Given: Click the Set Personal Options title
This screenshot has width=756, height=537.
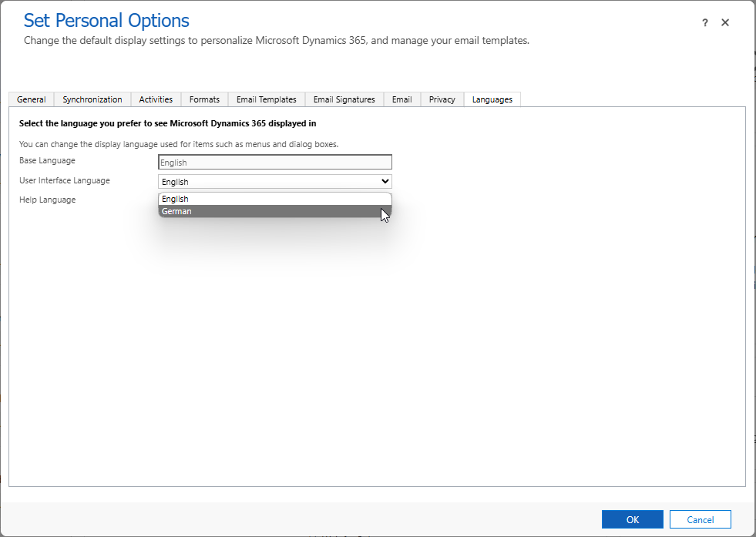Looking at the screenshot, I should [x=106, y=21].
